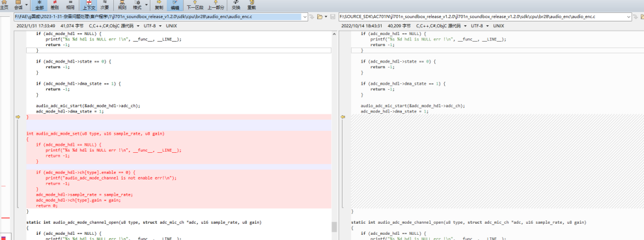Expand the right file path history dropdown
Screen dimensions: 644x240
pyautogui.click(x=629, y=17)
